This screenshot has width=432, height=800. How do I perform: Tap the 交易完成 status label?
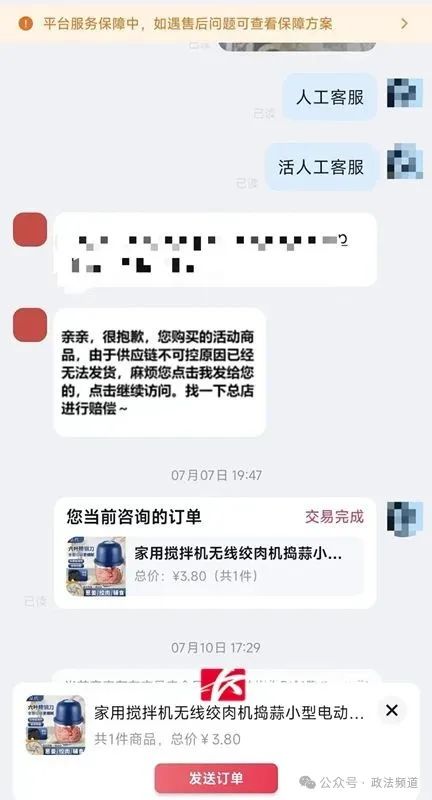pos(335,517)
